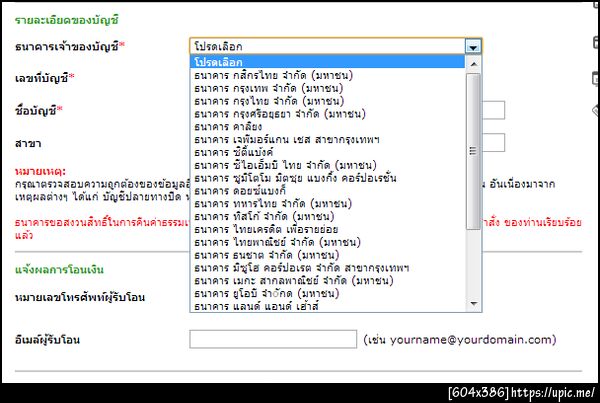This screenshot has height=403, width=600.
Task: Choose ธนาคาร ดอยซ์แบงก์ option
Action: tap(328, 191)
